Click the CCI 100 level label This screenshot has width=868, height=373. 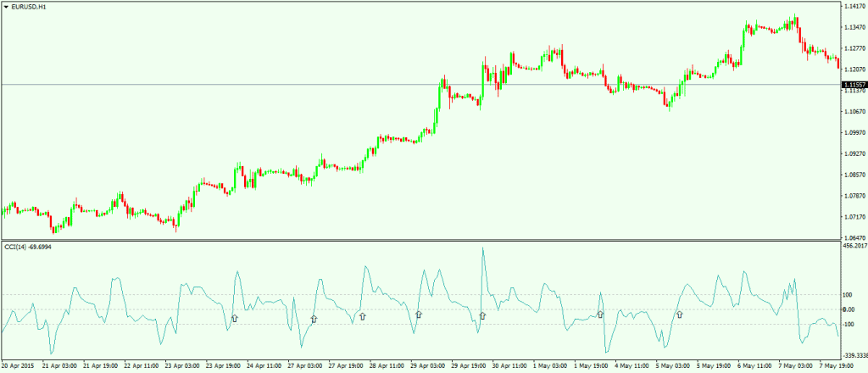point(847,295)
